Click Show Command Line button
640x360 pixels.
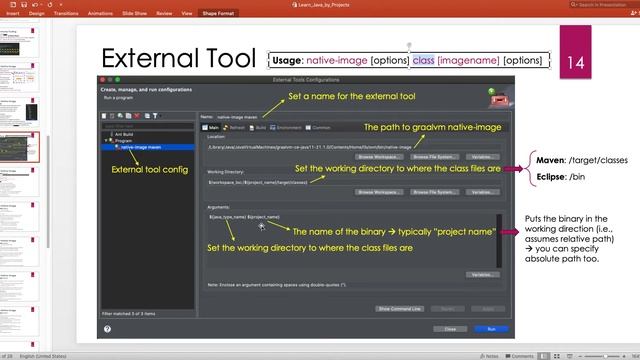[x=399, y=309]
